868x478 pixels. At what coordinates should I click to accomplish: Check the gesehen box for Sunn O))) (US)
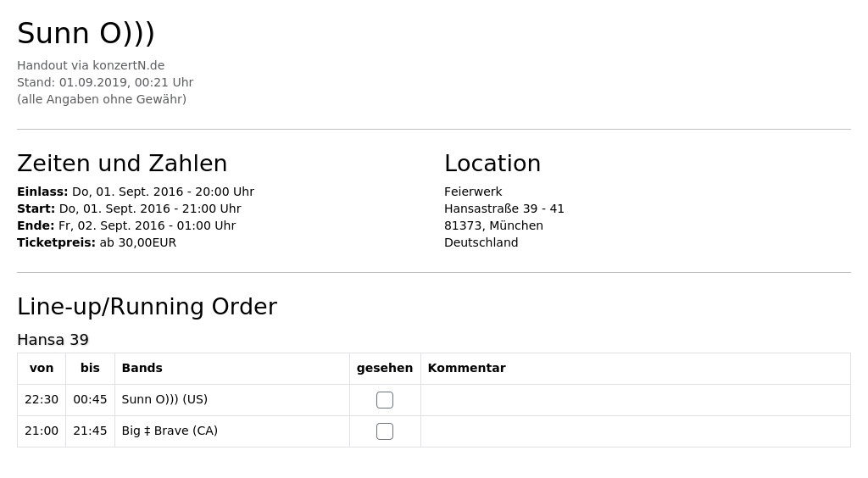385,400
